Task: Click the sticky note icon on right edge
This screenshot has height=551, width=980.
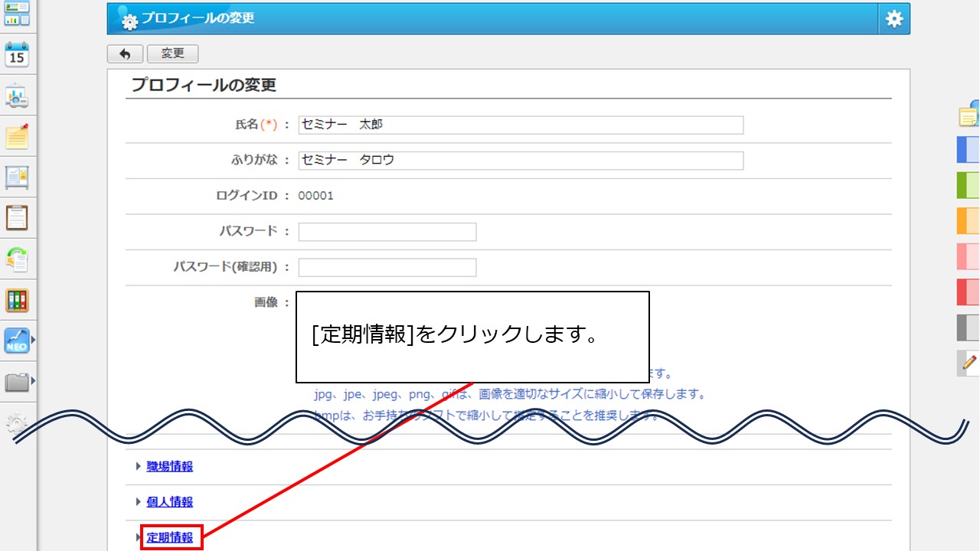Action: [x=969, y=115]
